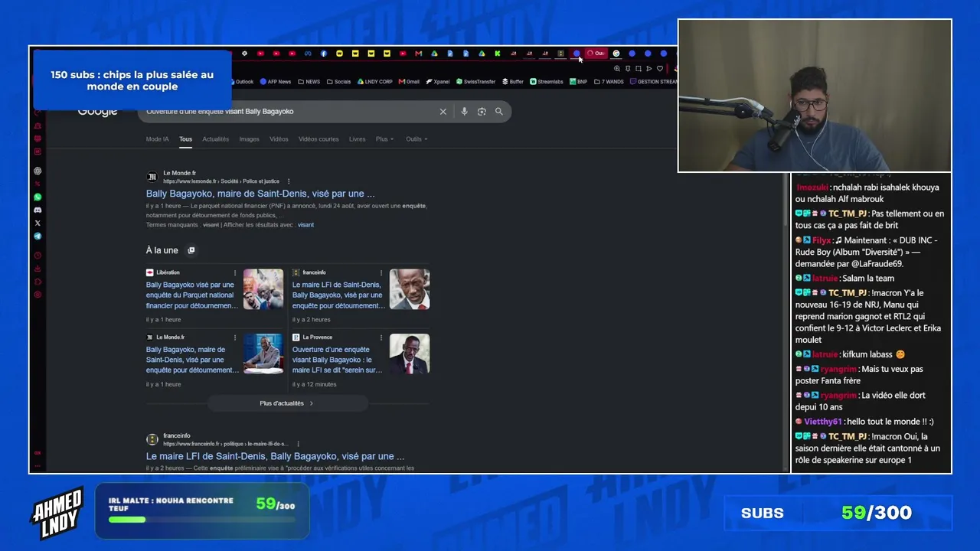Open the Discord icon in the browser sidebar
This screenshot has width=980, height=551.
click(x=38, y=210)
